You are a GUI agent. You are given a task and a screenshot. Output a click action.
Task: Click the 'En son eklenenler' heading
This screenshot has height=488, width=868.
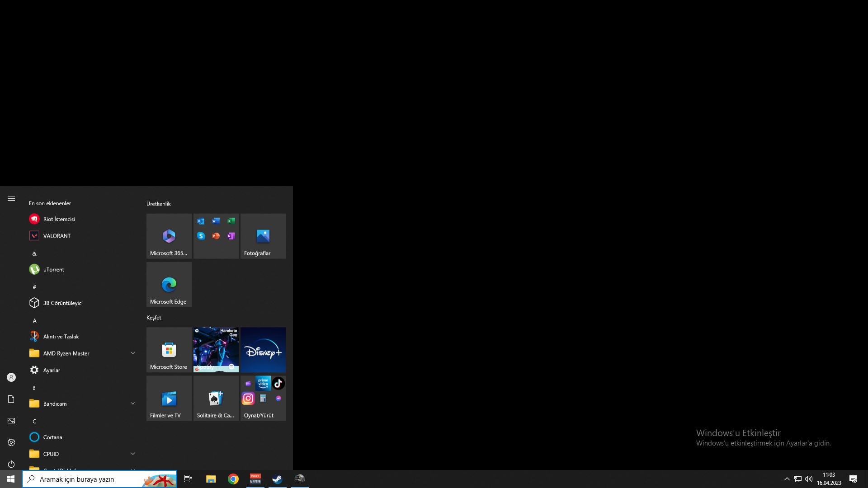pyautogui.click(x=50, y=203)
